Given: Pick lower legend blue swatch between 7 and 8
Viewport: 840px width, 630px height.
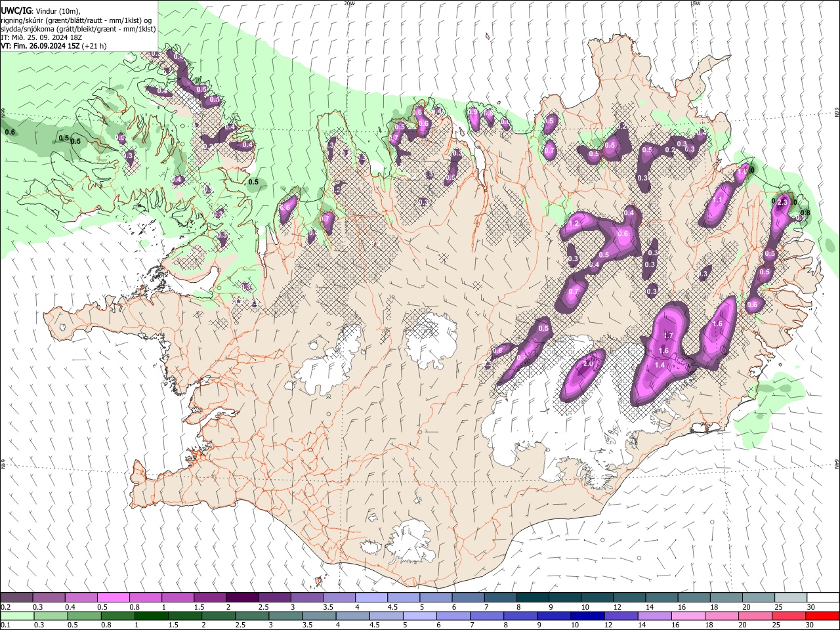Looking at the screenshot, I should 486,616.
